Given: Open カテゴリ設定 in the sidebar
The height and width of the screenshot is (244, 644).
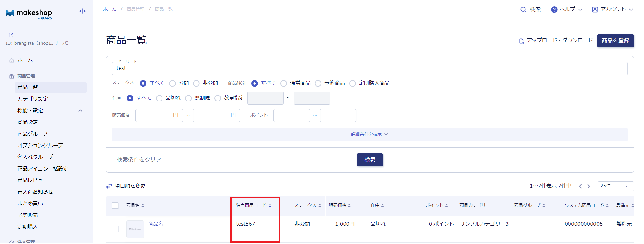Looking at the screenshot, I should coord(33,99).
